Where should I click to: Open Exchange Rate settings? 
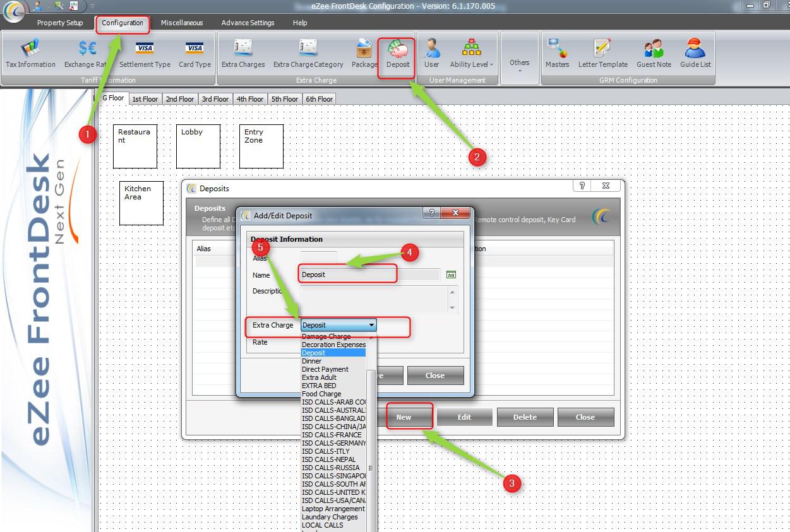pyautogui.click(x=87, y=54)
